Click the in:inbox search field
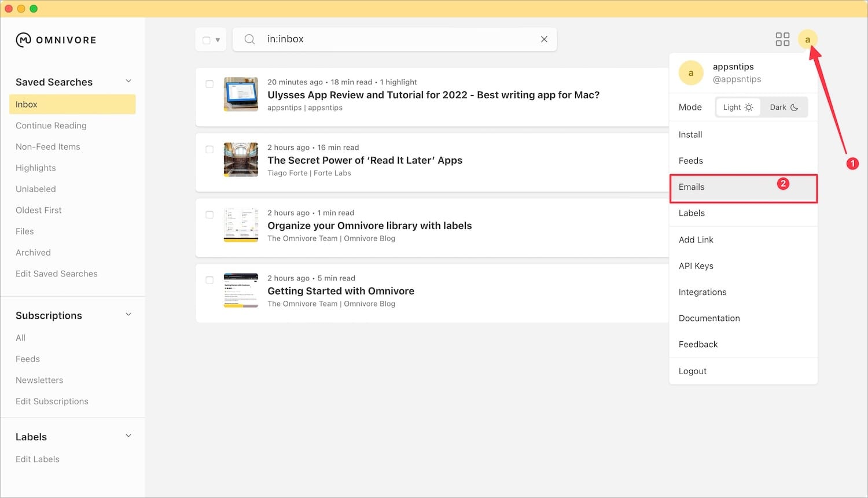The image size is (868, 498). pos(395,39)
